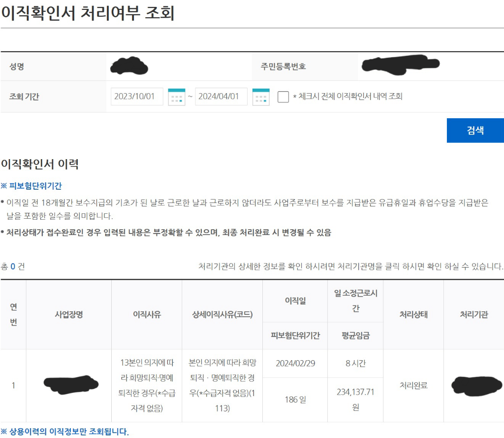Click the 처리상태 column header
The image size is (504, 438).
(x=413, y=315)
